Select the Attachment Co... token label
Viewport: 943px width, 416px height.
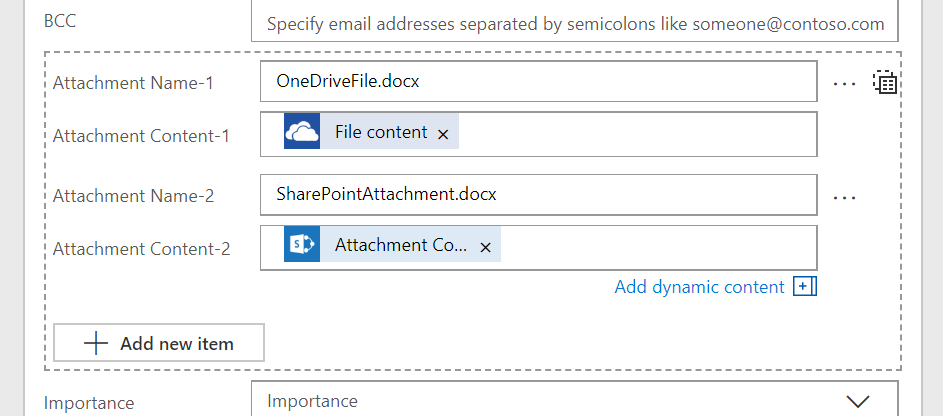[x=400, y=245]
